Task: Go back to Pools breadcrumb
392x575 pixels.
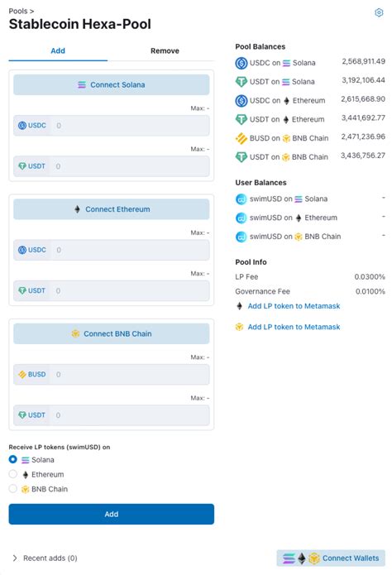Action: click(x=18, y=11)
